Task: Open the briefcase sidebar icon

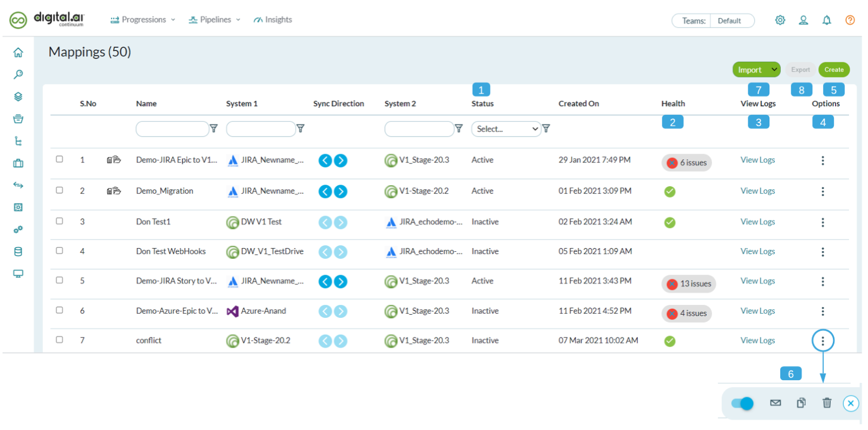Action: coord(18,163)
